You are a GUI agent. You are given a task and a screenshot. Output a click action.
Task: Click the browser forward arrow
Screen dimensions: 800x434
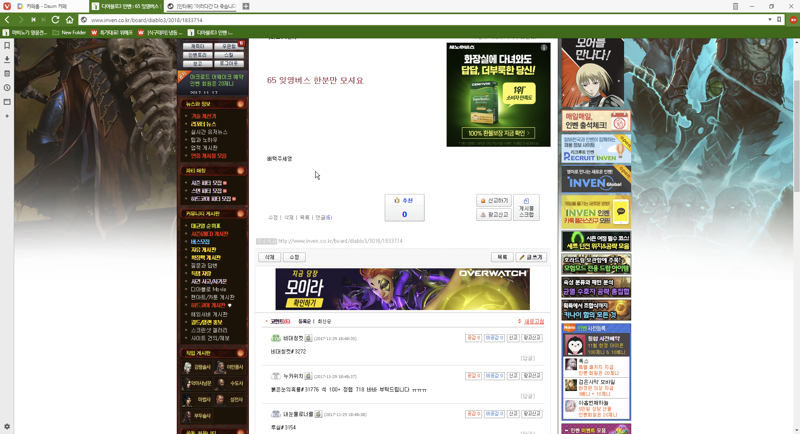20,20
